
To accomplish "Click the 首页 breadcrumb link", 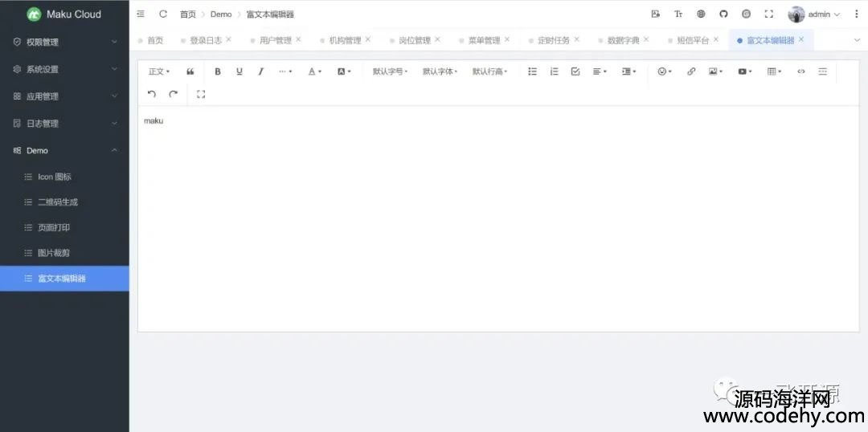I will tap(187, 14).
